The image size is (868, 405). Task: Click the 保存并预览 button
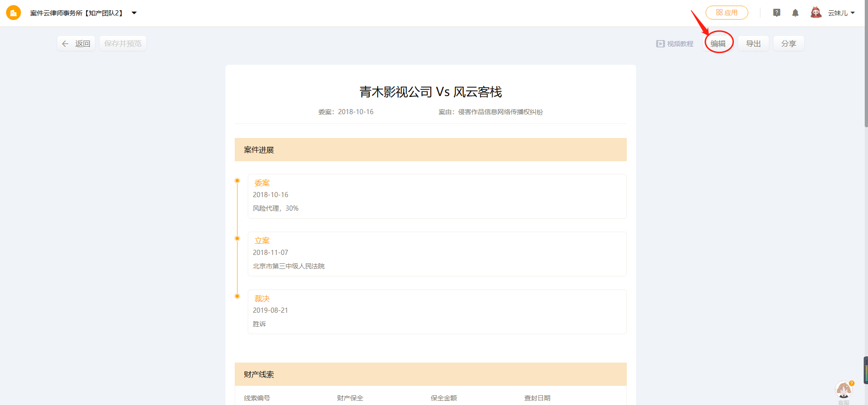pos(122,44)
